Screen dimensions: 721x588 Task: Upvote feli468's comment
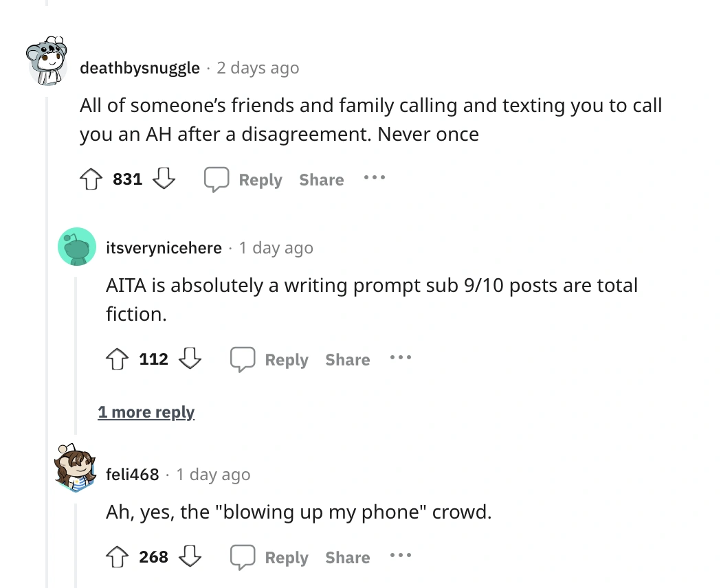click(x=118, y=556)
